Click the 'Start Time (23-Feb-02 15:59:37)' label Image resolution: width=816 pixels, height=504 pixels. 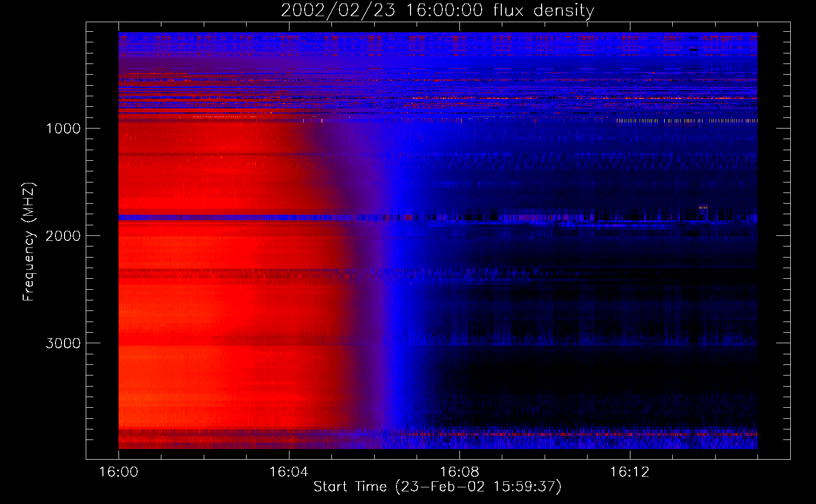437,487
